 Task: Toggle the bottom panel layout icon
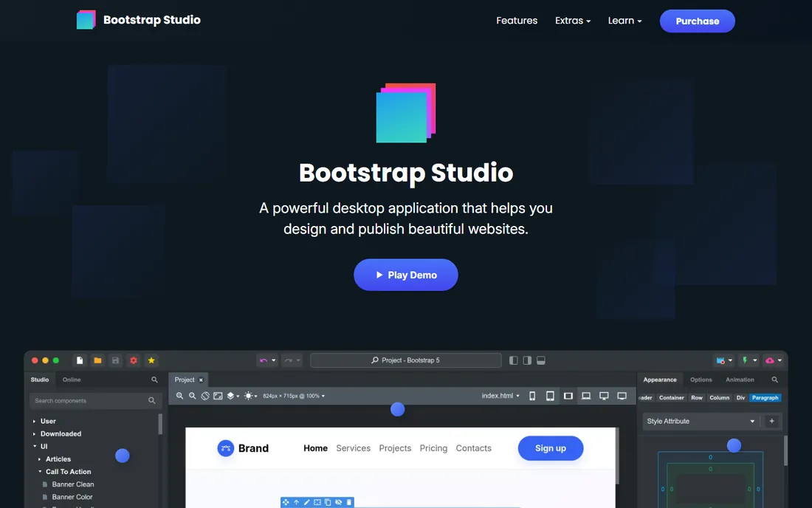point(540,360)
